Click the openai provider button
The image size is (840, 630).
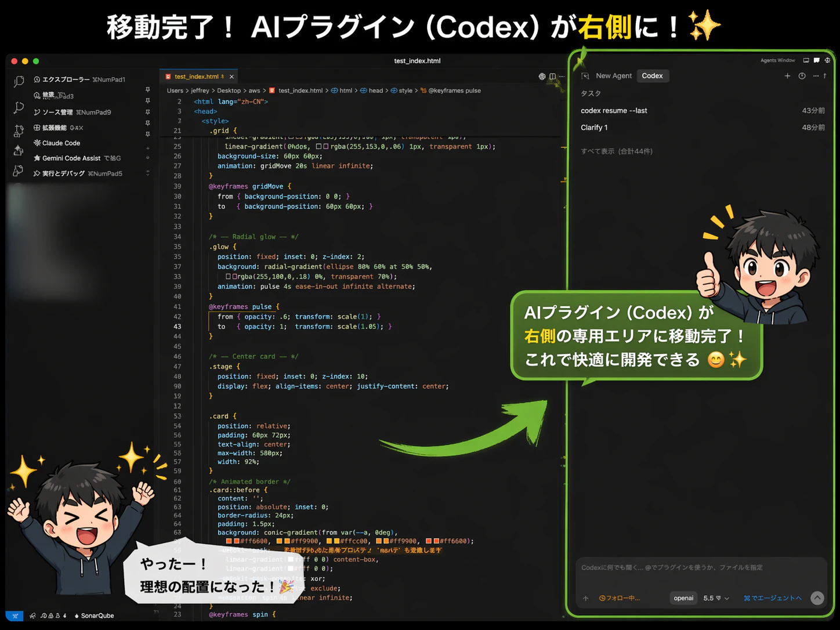tap(683, 598)
